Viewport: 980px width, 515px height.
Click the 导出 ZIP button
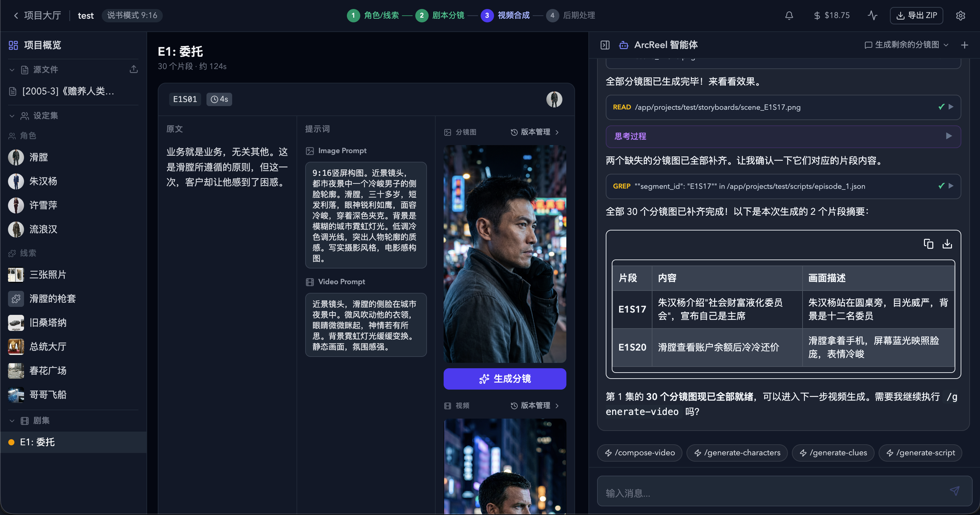pyautogui.click(x=917, y=15)
